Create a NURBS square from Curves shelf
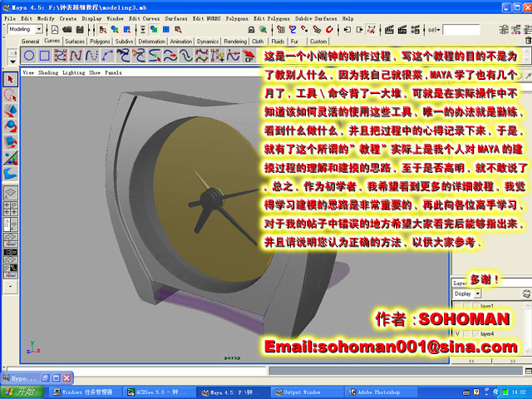Screen dimensions: 532x399 click(44, 56)
